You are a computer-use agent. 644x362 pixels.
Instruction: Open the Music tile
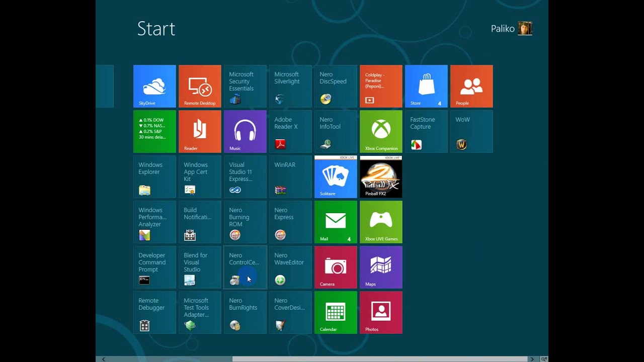coord(245,131)
